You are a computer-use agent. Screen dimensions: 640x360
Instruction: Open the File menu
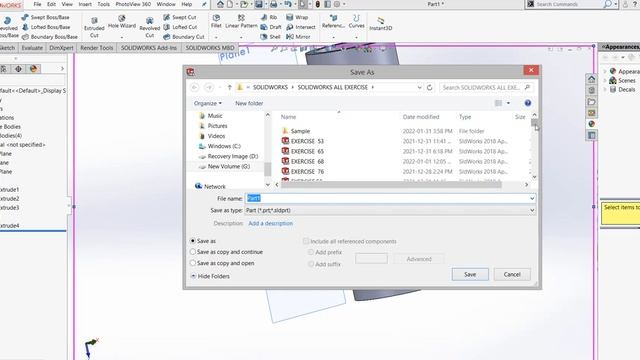(37, 4)
